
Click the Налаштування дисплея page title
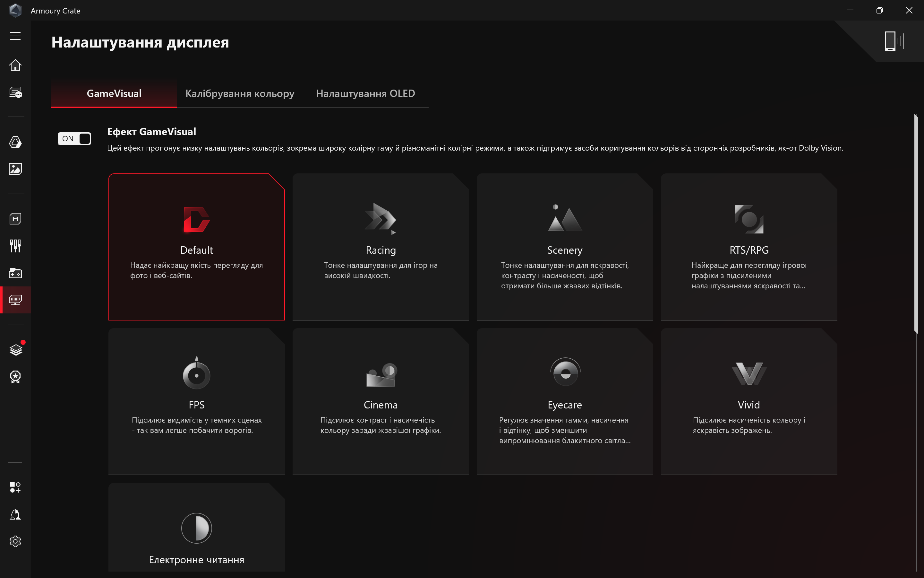[x=140, y=42]
